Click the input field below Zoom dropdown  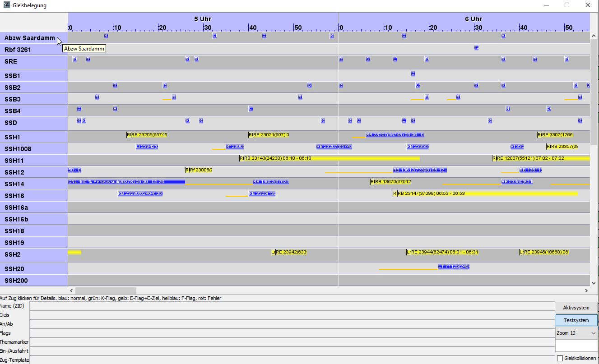pos(576,346)
